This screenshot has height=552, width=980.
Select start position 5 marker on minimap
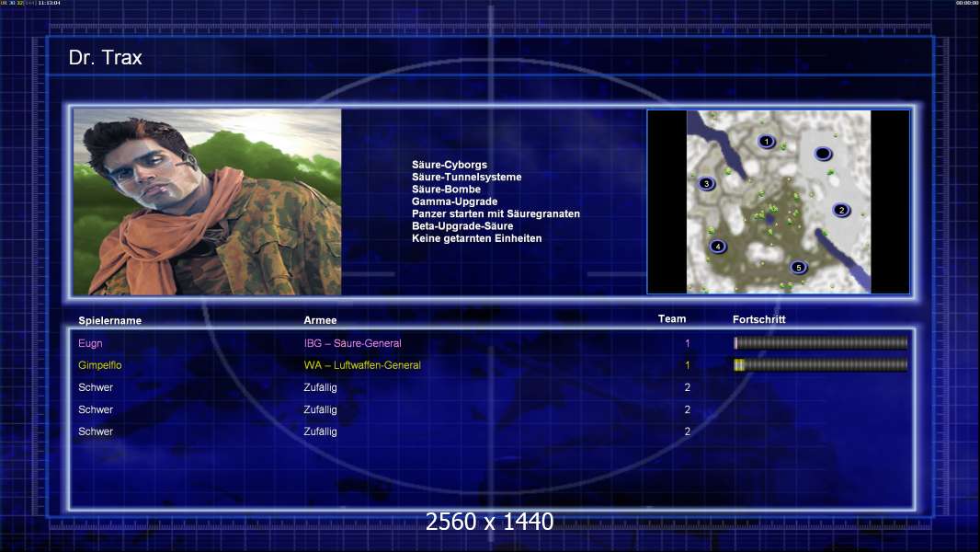coord(798,268)
